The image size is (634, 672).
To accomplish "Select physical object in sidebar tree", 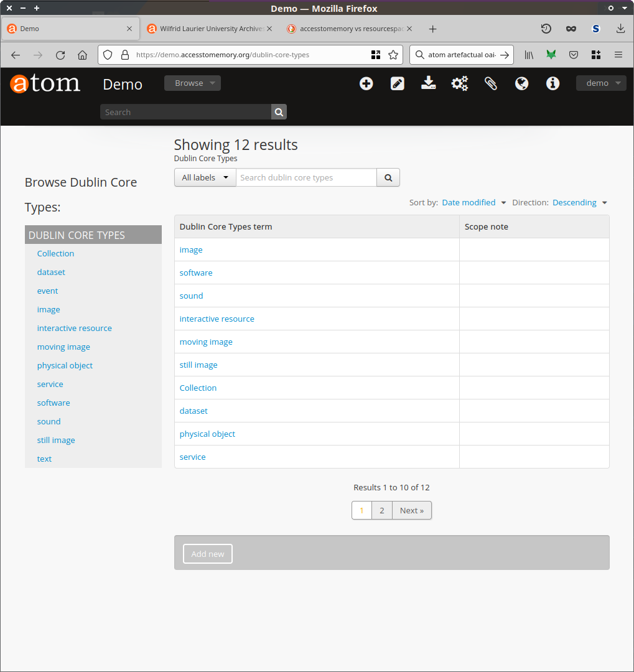I will (65, 365).
